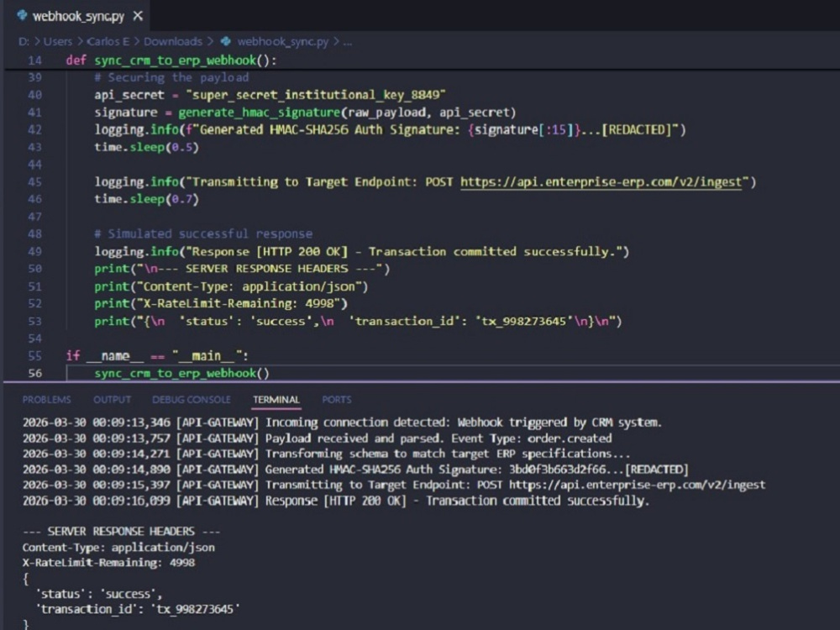Click terminal line 'Transforming schema to match target'
840x630 pixels.
(326, 454)
